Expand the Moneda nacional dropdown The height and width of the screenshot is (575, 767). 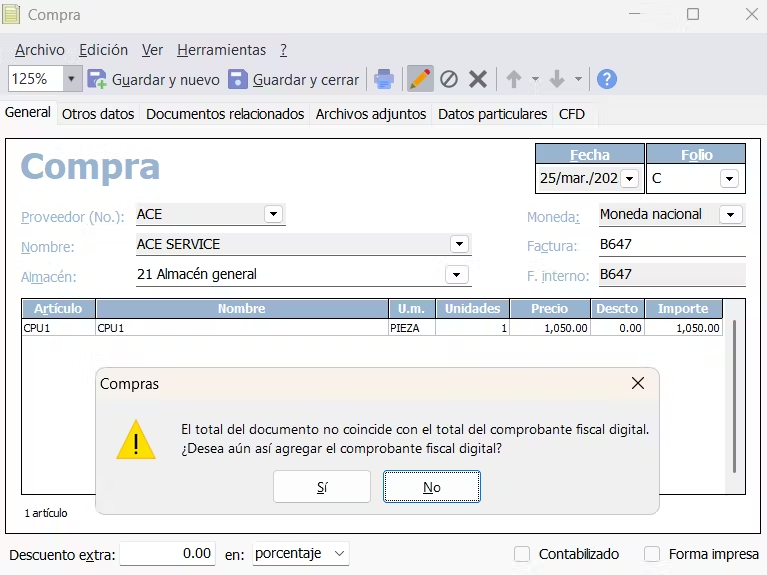(731, 214)
